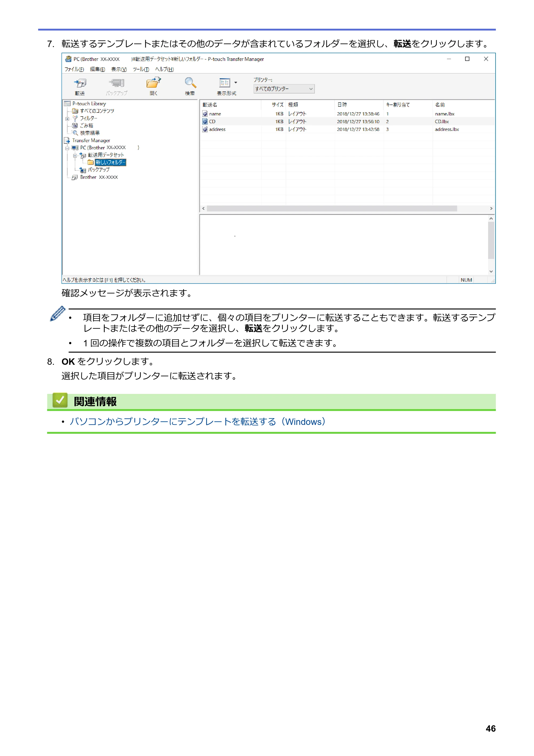
Task: Click the app icon in the title bar
Action: (x=68, y=59)
